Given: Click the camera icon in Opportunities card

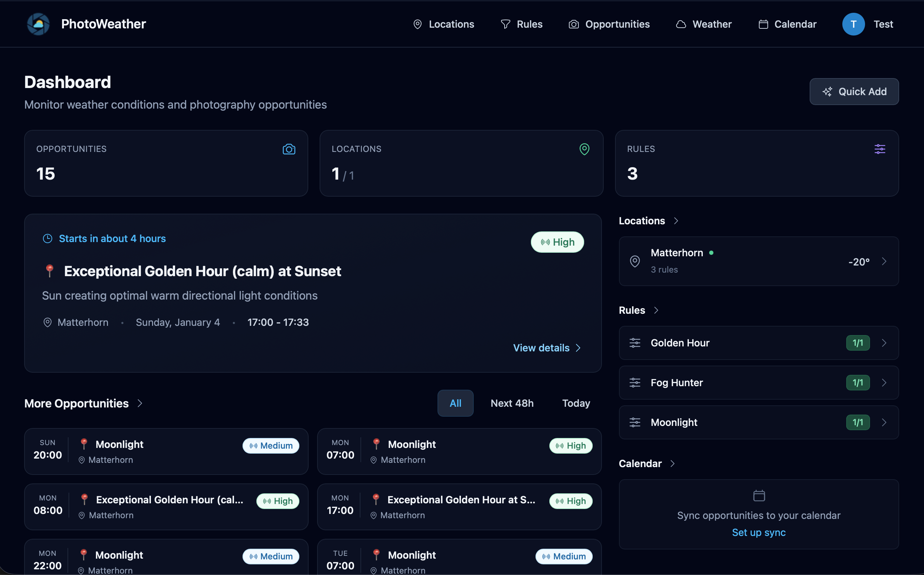Looking at the screenshot, I should pos(289,149).
